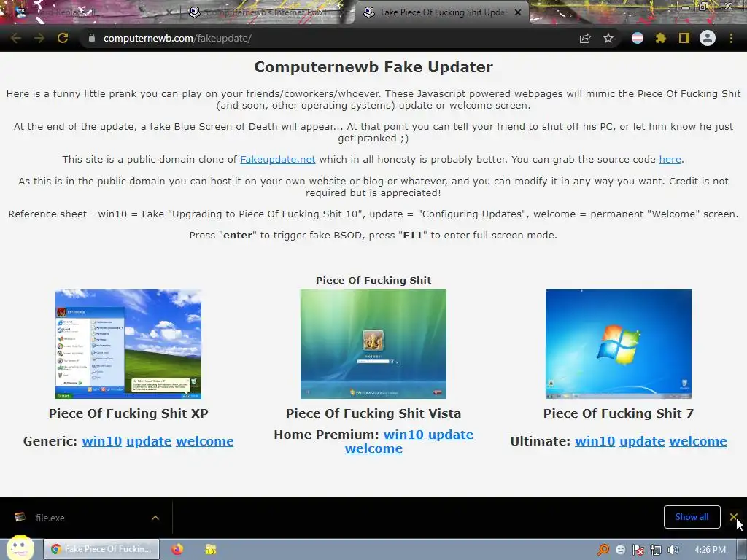The width and height of the screenshot is (747, 560).
Task: Click the network tray icon
Action: tap(656, 550)
